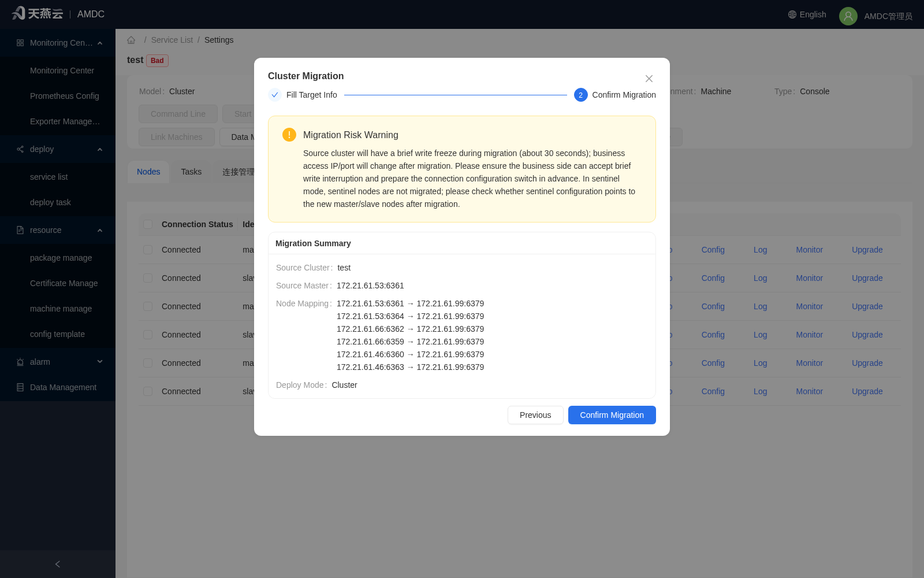
Task: Check the last Connected row checkbox
Action: pyautogui.click(x=148, y=391)
